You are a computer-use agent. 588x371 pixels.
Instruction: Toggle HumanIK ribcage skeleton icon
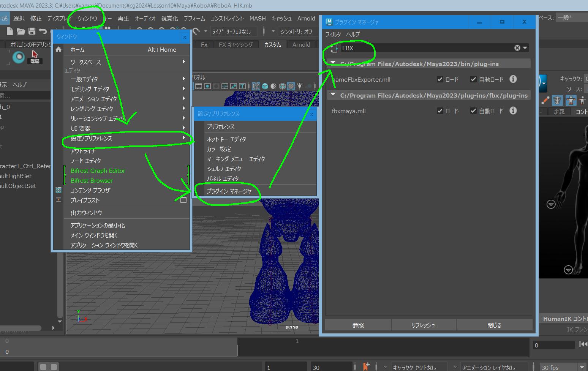point(557,100)
